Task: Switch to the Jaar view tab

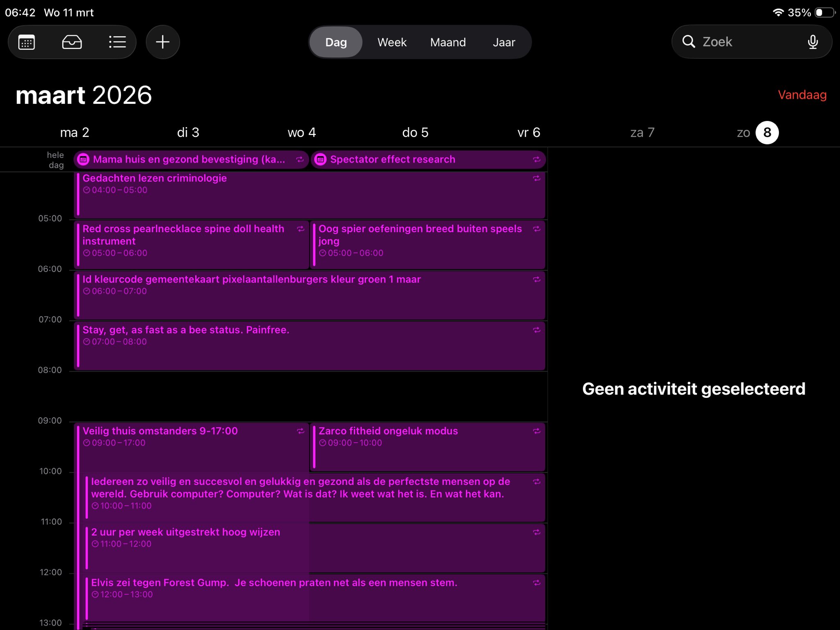Action: coord(504,42)
